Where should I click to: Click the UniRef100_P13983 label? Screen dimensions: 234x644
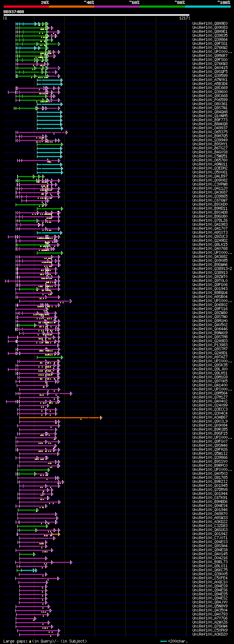pyautogui.click(x=210, y=345)
